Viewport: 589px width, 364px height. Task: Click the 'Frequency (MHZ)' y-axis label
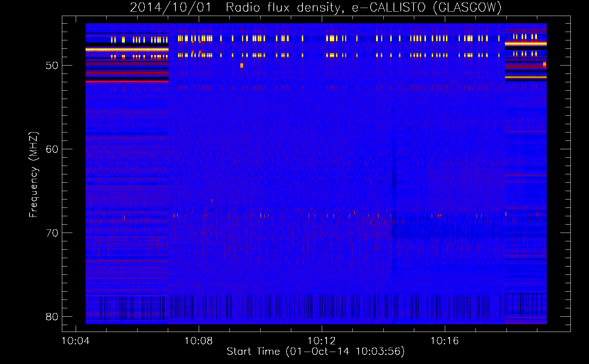[33, 175]
